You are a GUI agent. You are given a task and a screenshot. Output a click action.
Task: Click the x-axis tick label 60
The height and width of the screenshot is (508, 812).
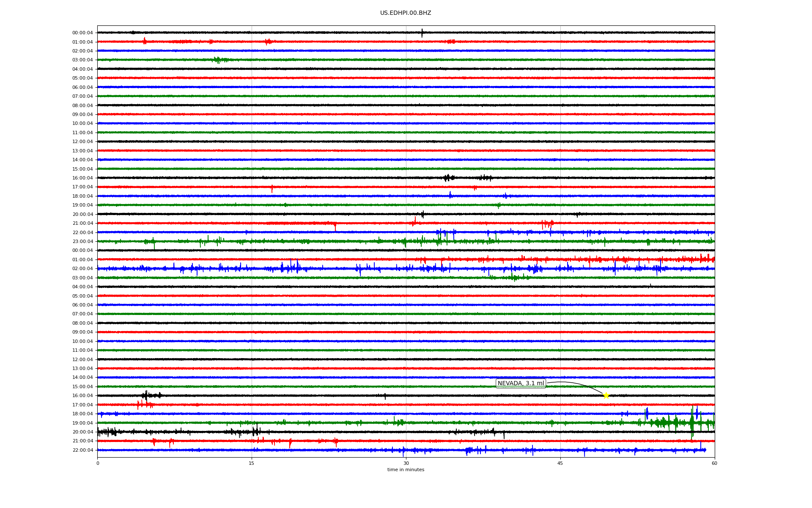pyautogui.click(x=714, y=463)
